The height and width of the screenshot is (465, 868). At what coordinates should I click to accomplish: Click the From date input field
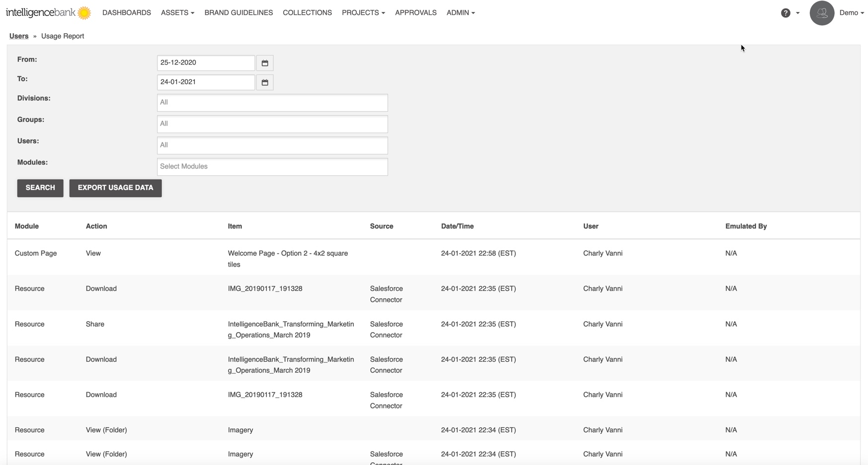tap(206, 63)
